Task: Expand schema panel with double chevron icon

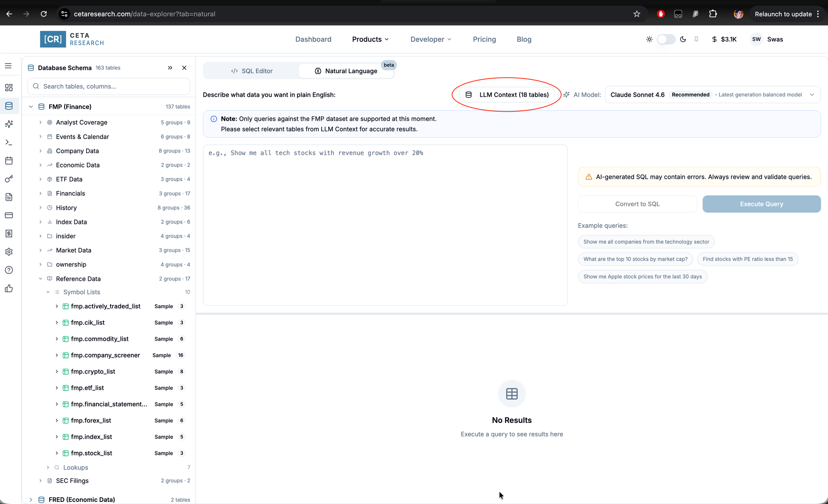Action: [x=170, y=68]
